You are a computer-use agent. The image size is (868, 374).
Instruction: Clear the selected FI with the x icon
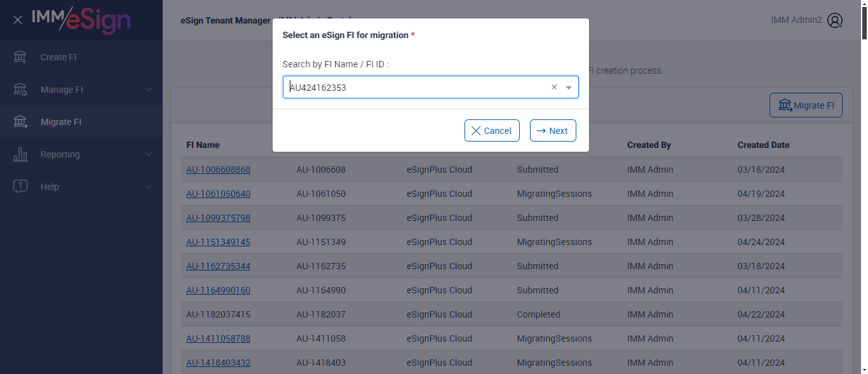(x=554, y=88)
